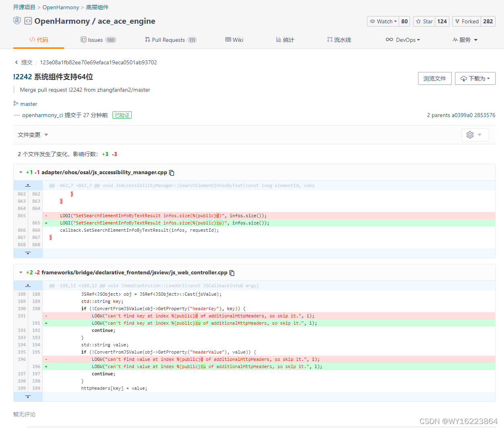
Task: Expand lines above in js_accessibility_manager.cpp diff
Action: pos(28,185)
